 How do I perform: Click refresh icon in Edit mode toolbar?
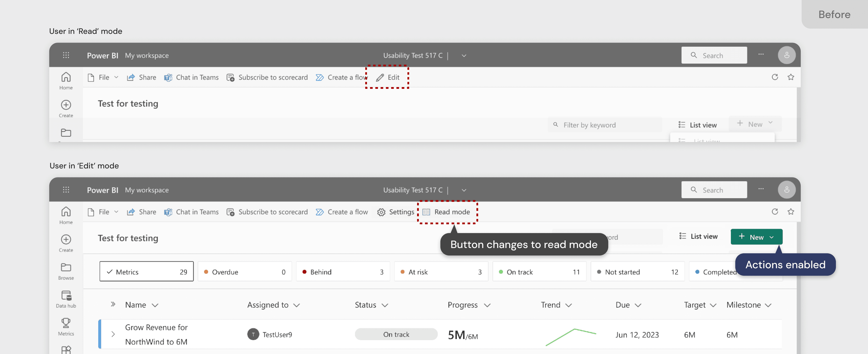775,212
